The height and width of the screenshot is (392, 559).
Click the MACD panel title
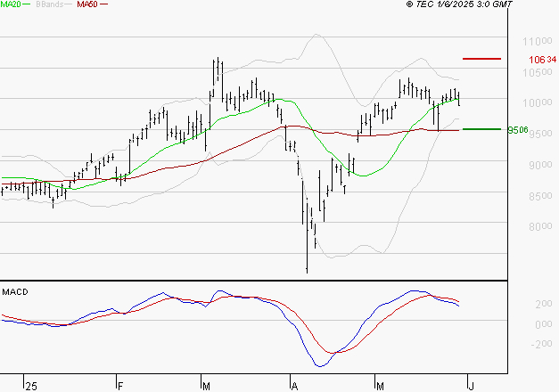click(x=15, y=292)
